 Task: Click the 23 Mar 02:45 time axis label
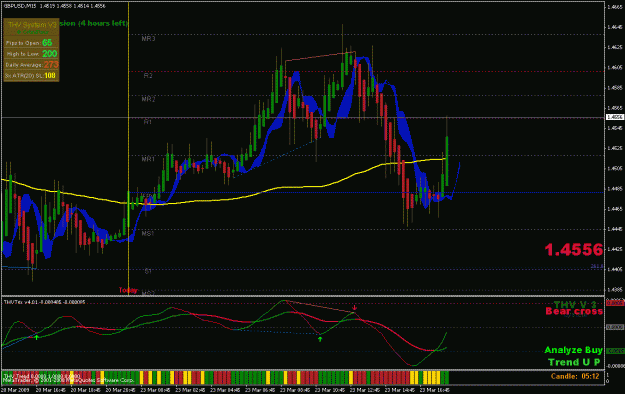191,390
